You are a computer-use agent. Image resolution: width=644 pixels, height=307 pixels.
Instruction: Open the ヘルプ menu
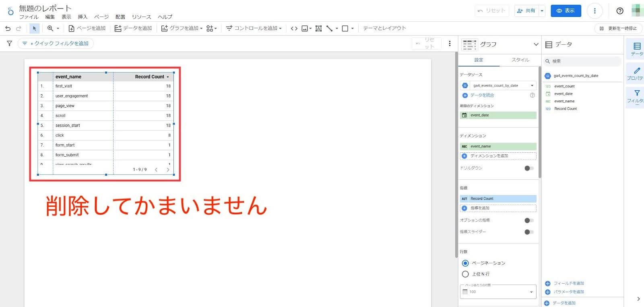[165, 17]
